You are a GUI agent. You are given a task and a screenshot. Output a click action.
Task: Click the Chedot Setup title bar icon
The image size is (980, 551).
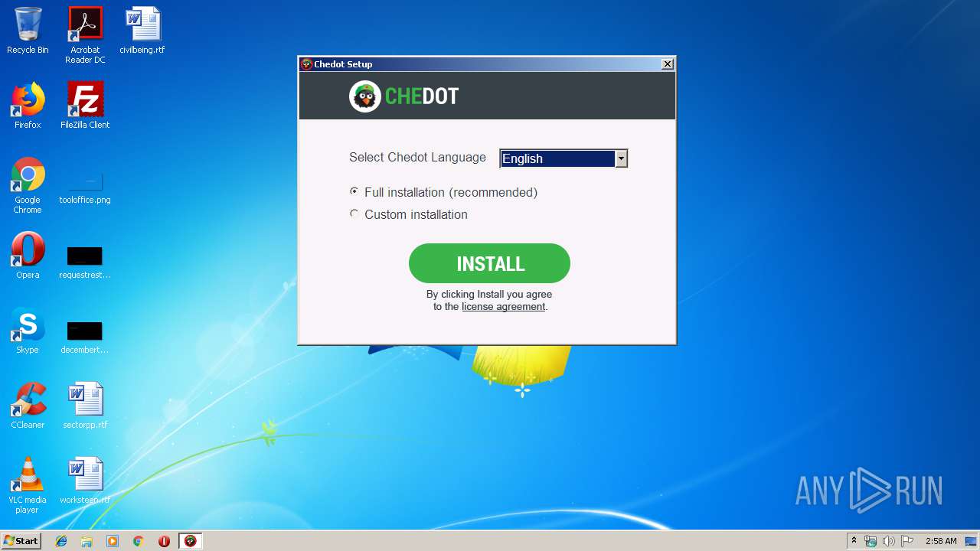point(306,64)
